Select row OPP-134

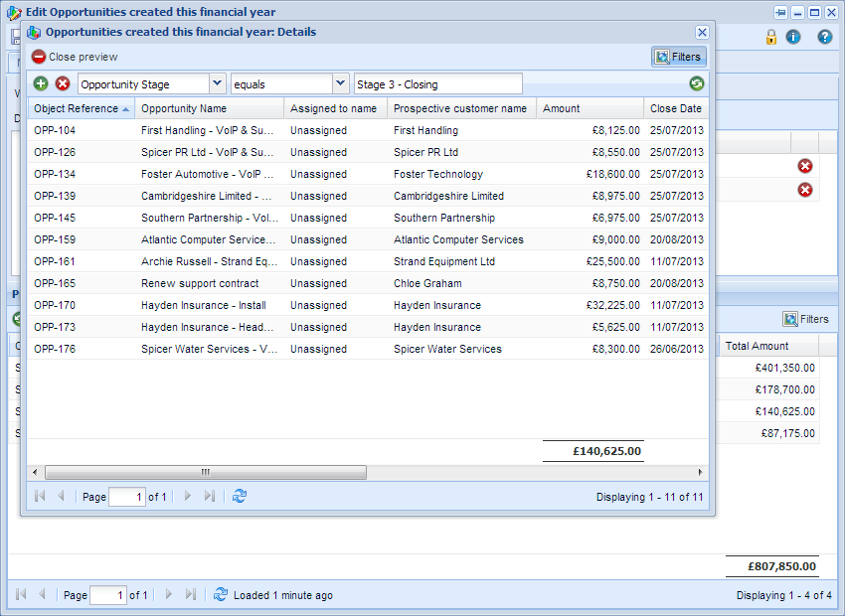(368, 174)
